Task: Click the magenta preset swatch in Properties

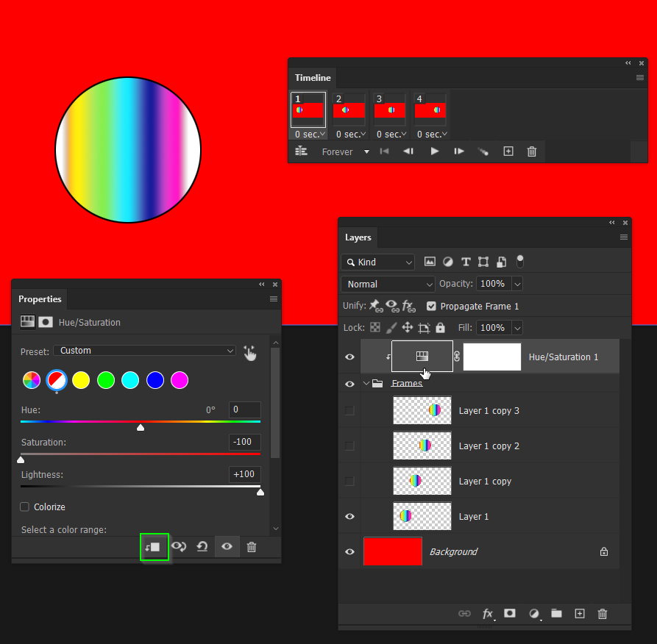Action: click(x=179, y=380)
